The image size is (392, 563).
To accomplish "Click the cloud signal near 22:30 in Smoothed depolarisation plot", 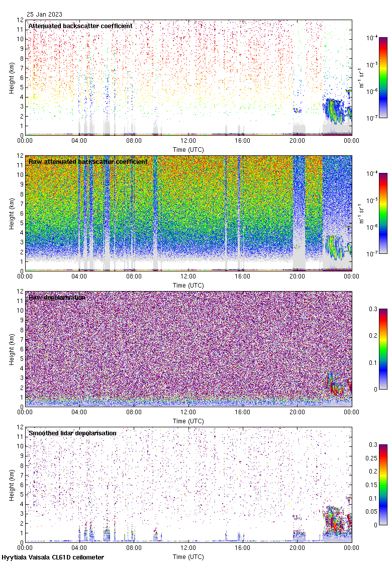I will (x=334, y=519).
